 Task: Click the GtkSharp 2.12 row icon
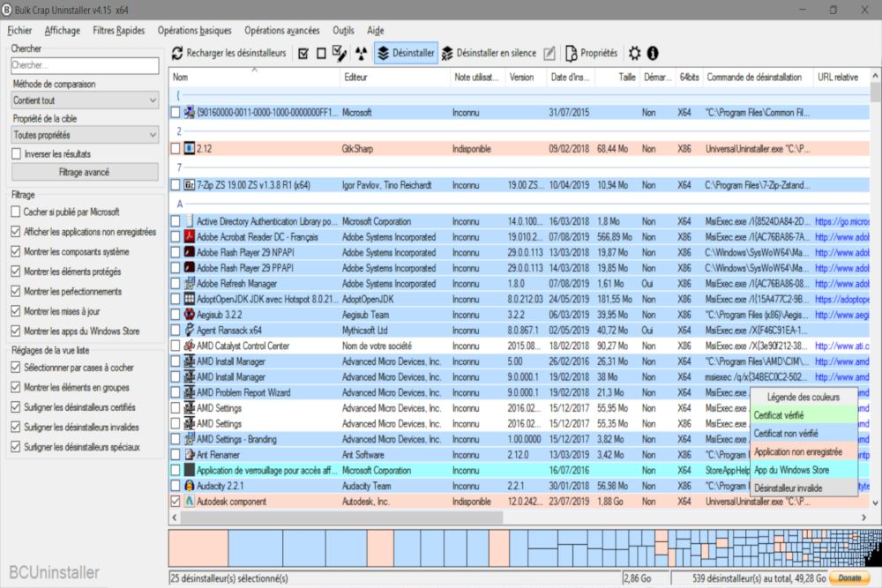(190, 148)
